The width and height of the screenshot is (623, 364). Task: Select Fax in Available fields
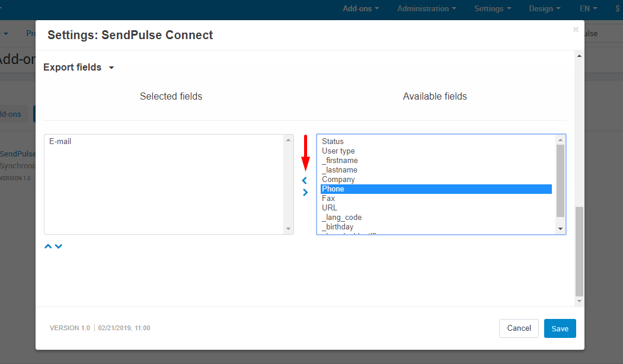point(436,198)
